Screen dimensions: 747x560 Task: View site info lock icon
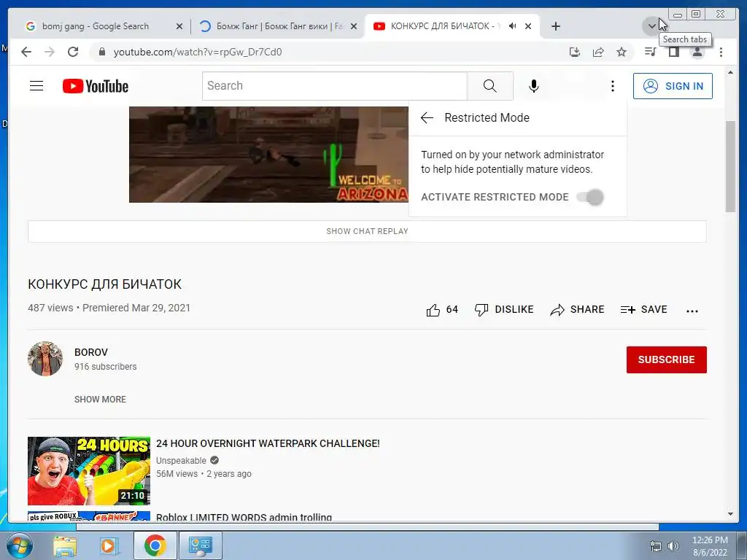tap(101, 52)
